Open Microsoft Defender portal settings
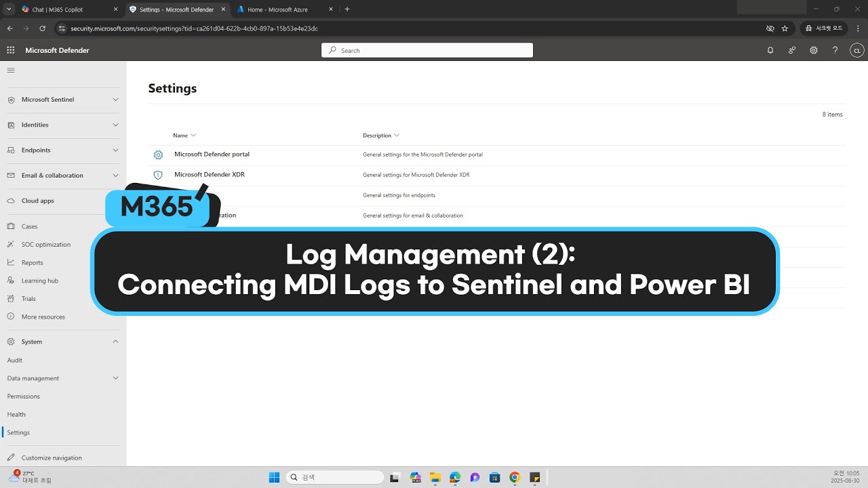The height and width of the screenshot is (488, 868). coord(212,155)
